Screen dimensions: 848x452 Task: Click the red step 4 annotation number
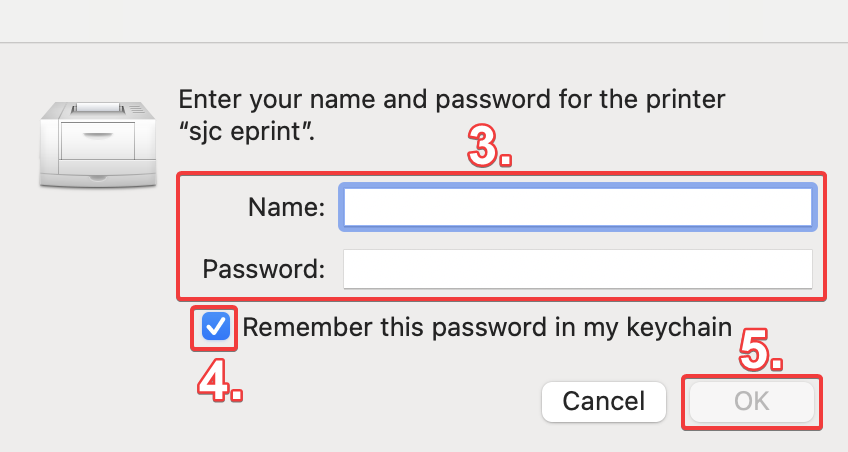click(x=220, y=381)
